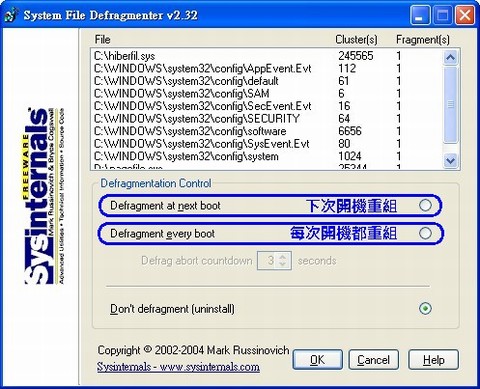
Task: Select Don't defragment (uninstall) radio button
Action: click(x=425, y=308)
